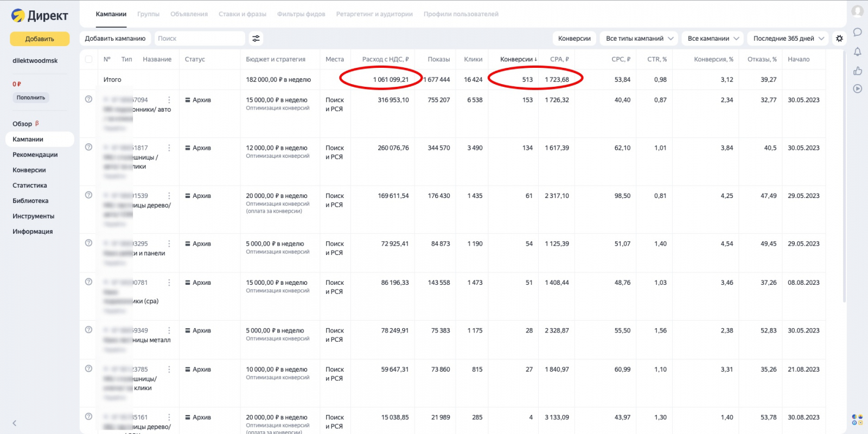Open the 'Все кампании' dropdown
This screenshot has width=868, height=434.
click(x=713, y=39)
